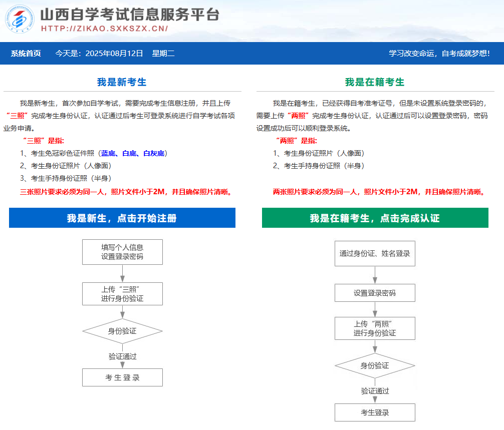This screenshot has width=504, height=430.
Task: Select 考生登录 box in enrolled student flowchart
Action: (375, 412)
